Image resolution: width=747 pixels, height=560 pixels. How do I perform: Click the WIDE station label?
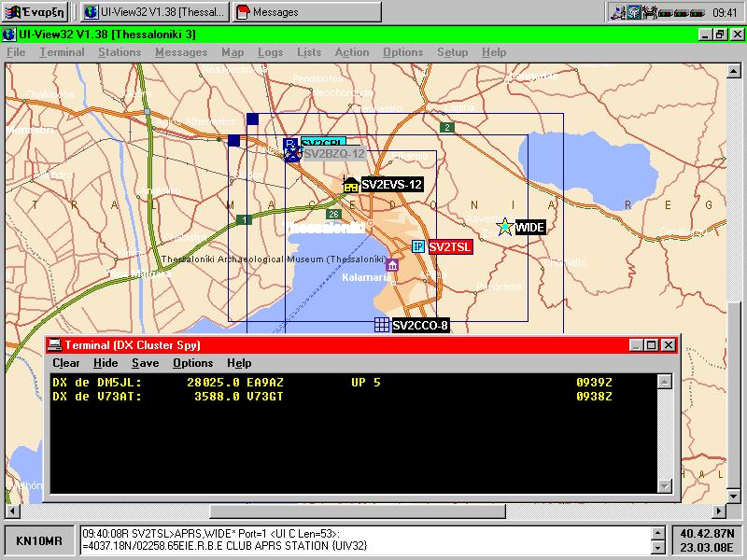529,227
